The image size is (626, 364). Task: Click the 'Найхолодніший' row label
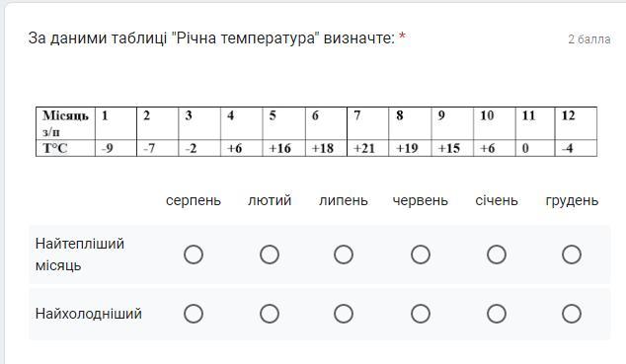[88, 314]
